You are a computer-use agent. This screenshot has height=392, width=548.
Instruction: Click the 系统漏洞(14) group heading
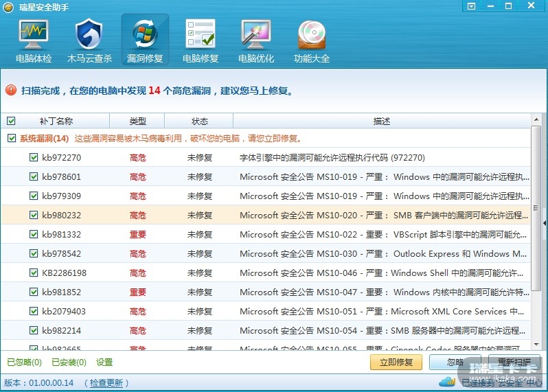pos(44,139)
